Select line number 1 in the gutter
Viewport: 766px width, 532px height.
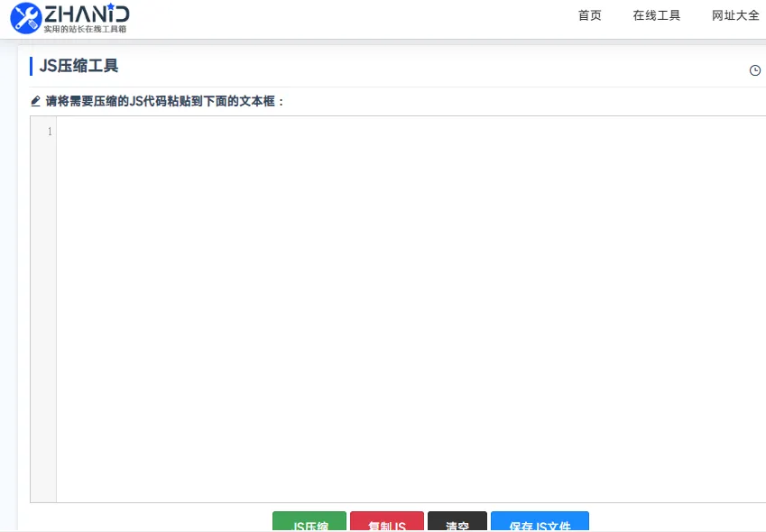[x=49, y=132]
